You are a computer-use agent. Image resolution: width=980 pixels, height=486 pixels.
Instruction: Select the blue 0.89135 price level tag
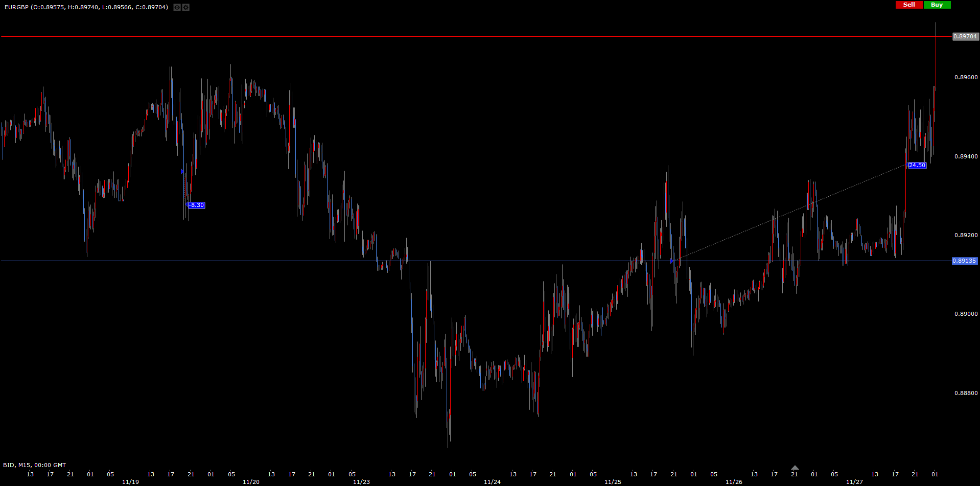pos(964,261)
